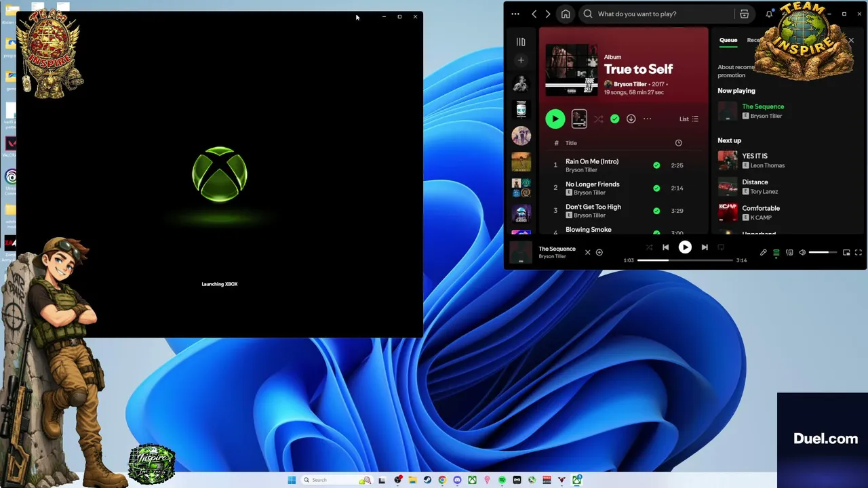Image resolution: width=868 pixels, height=488 pixels.
Task: Download the True to Self album
Action: [x=631, y=119]
